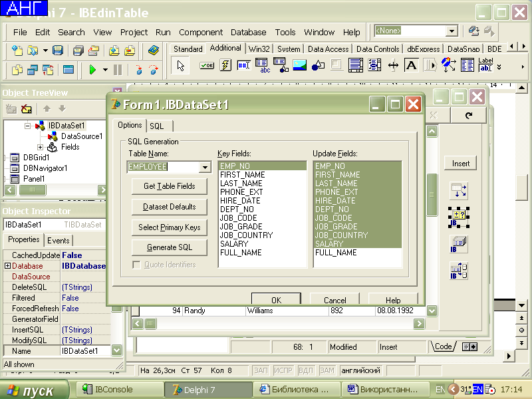532x399 pixels.
Task: Select the Splitter component icon
Action: coord(393,65)
